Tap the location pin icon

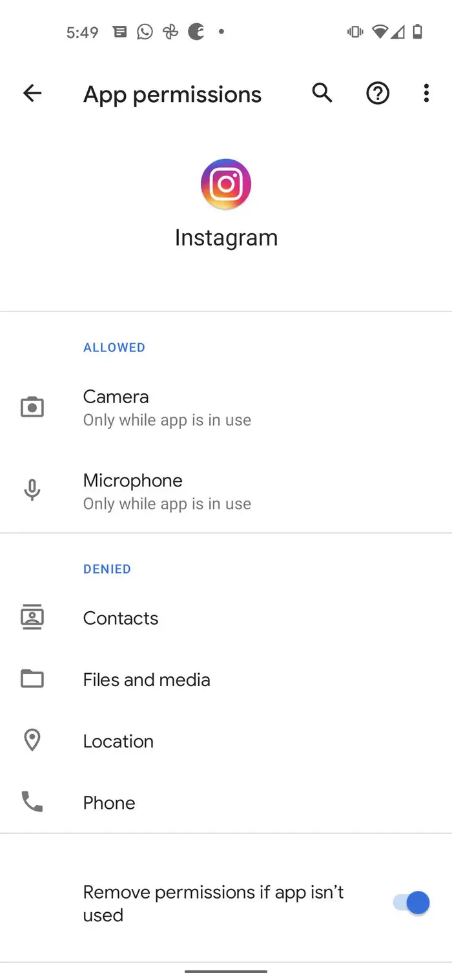[32, 740]
